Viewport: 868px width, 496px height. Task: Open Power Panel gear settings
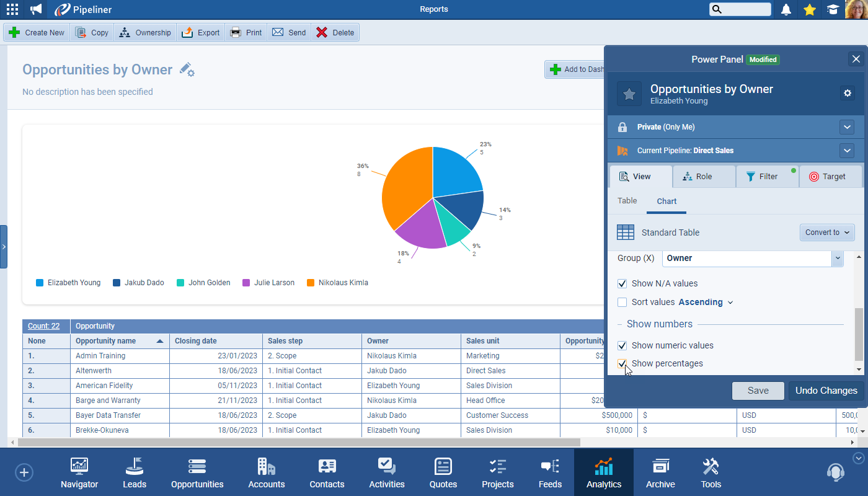tap(848, 93)
